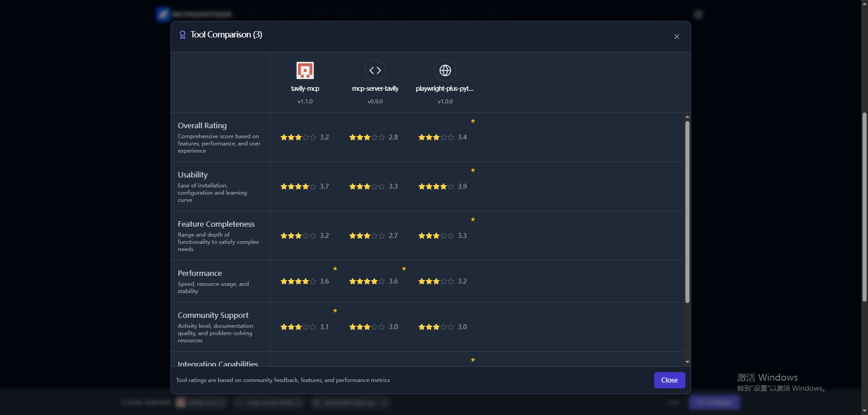Click the playwright Usability stars
Image resolution: width=868 pixels, height=415 pixels.
(436, 187)
